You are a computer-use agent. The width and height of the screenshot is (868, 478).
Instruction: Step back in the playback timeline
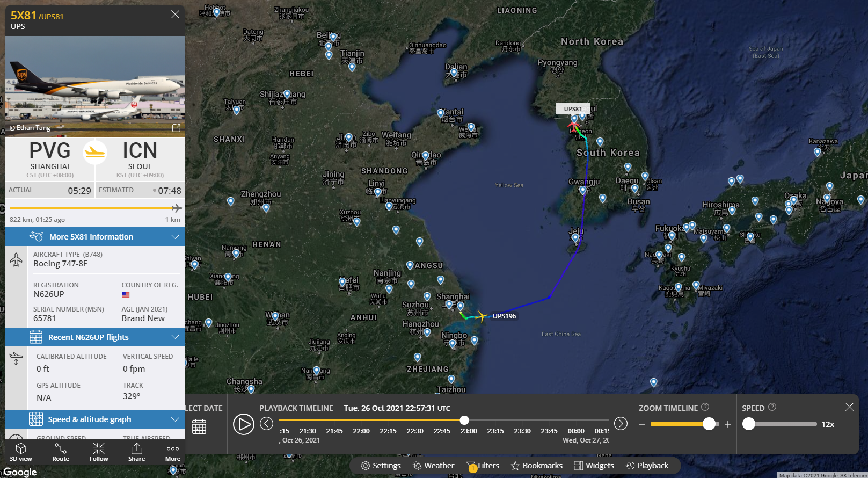(267, 424)
